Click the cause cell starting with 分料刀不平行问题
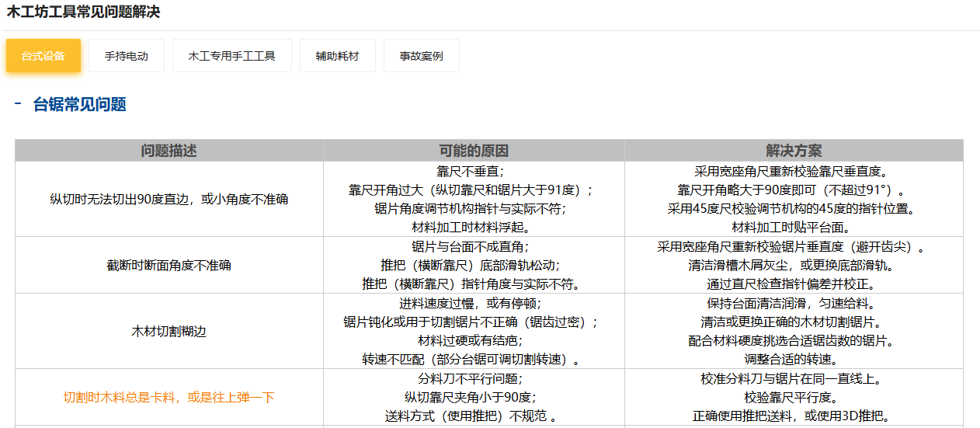 tap(474, 397)
